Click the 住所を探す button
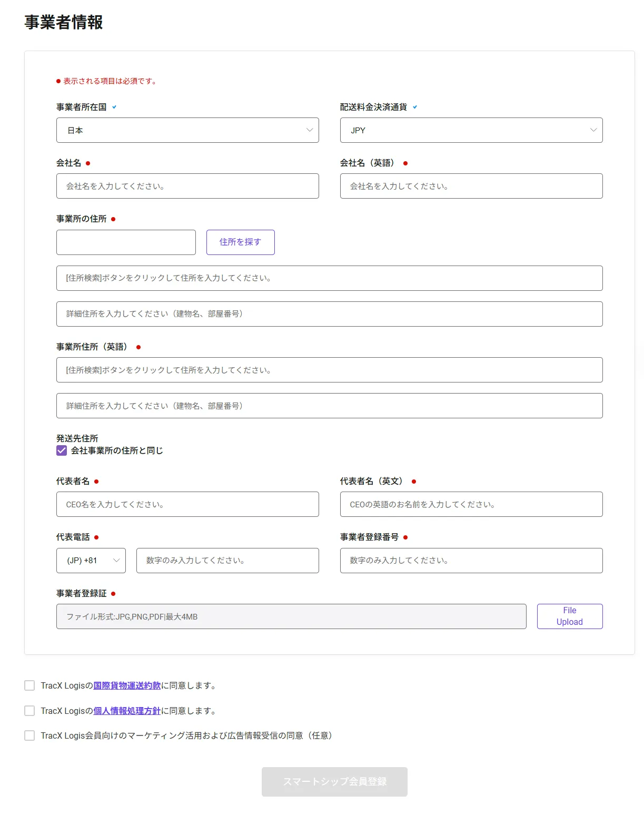The height and width of the screenshot is (824, 644). (x=241, y=242)
